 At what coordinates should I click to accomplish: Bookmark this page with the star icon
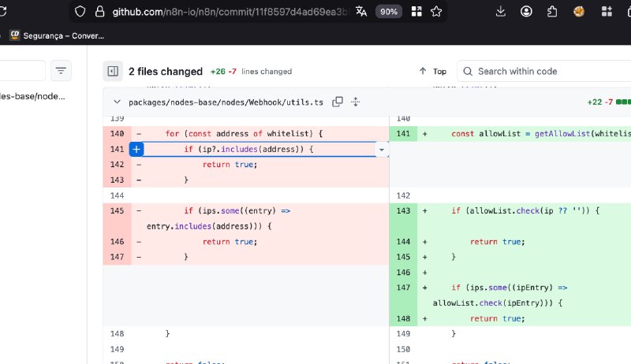[435, 11]
